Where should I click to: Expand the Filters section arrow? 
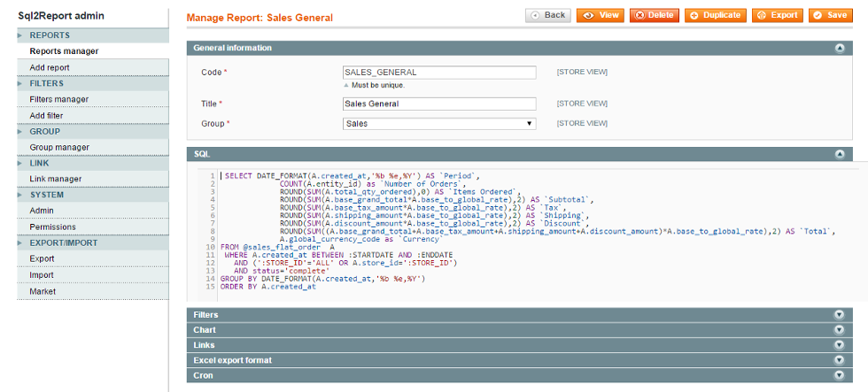point(840,315)
